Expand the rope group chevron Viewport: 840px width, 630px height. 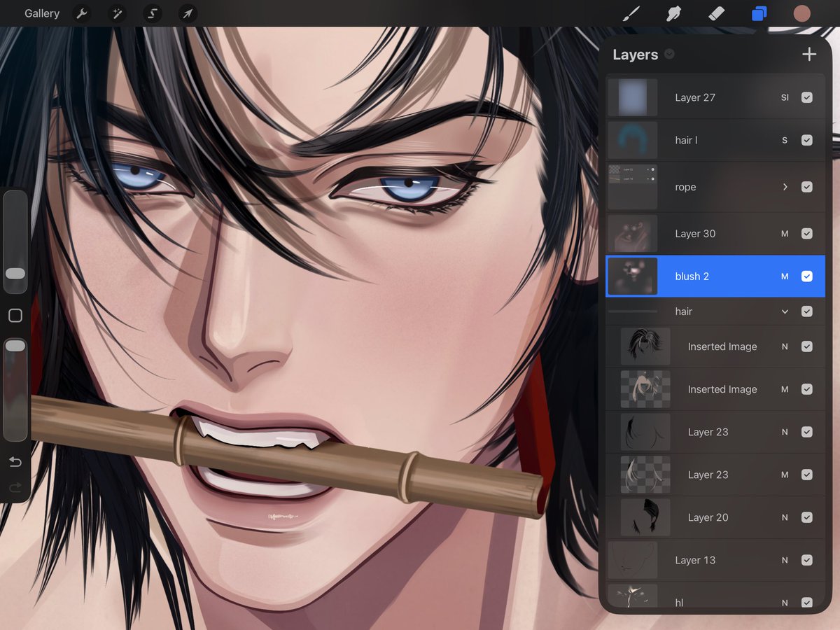785,187
